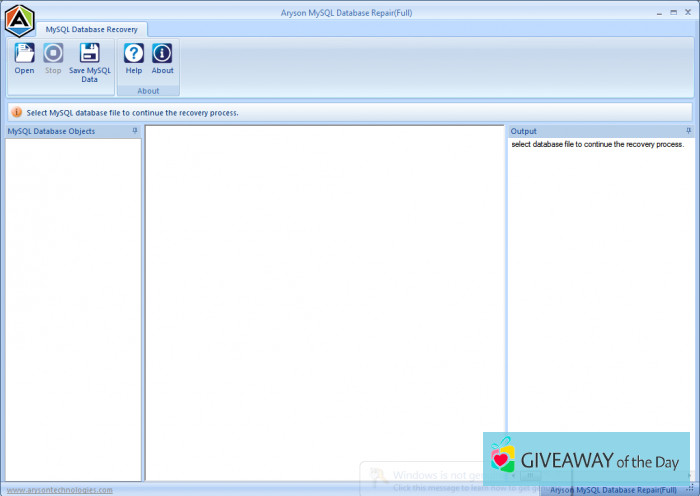
Task: Show the About dialog
Action: pos(162,58)
